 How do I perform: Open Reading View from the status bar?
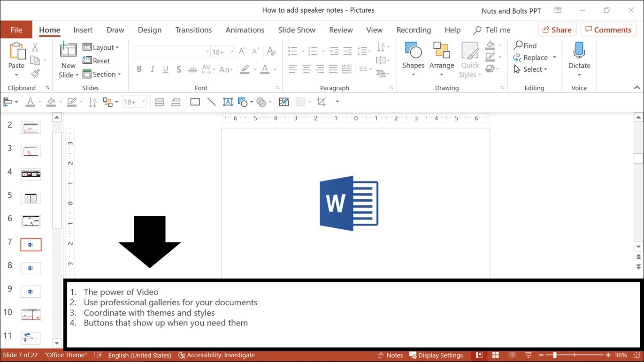pos(512,355)
